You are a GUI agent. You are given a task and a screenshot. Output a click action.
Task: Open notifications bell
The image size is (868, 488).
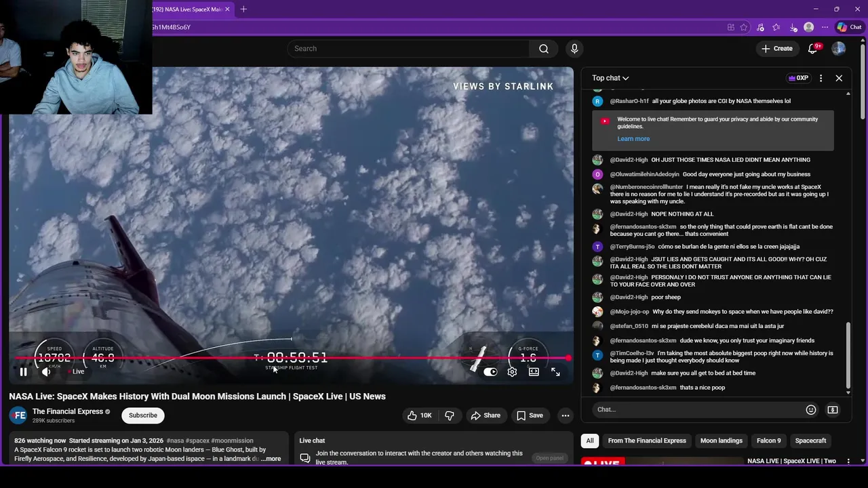click(812, 49)
